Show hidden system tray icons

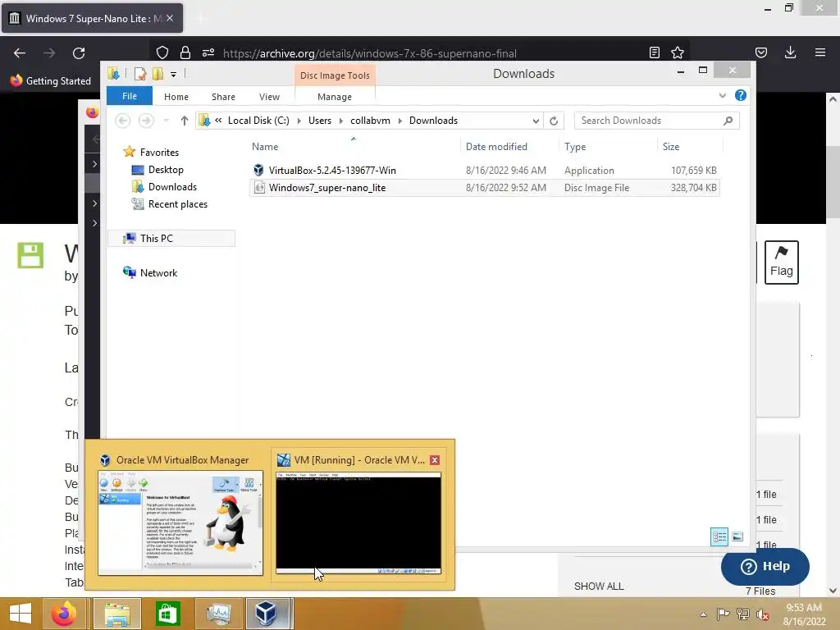click(703, 614)
